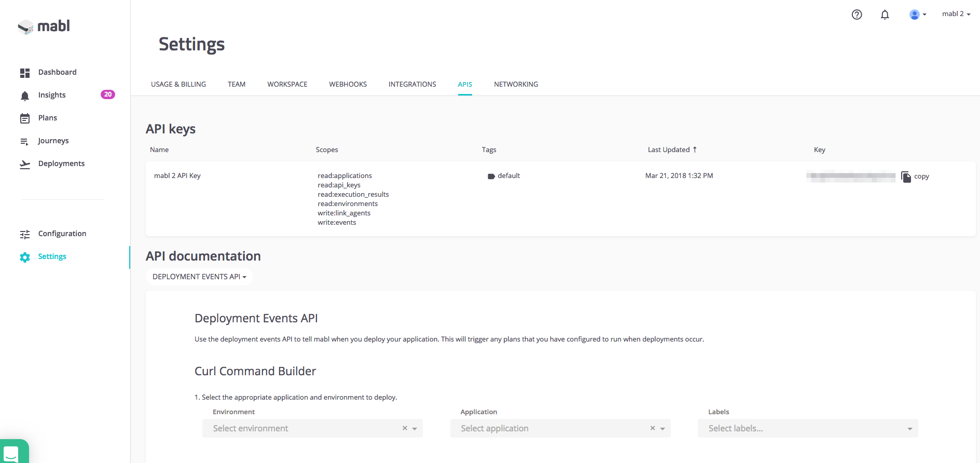Click the Scopes column header
The width and height of the screenshot is (980, 463).
(x=327, y=149)
